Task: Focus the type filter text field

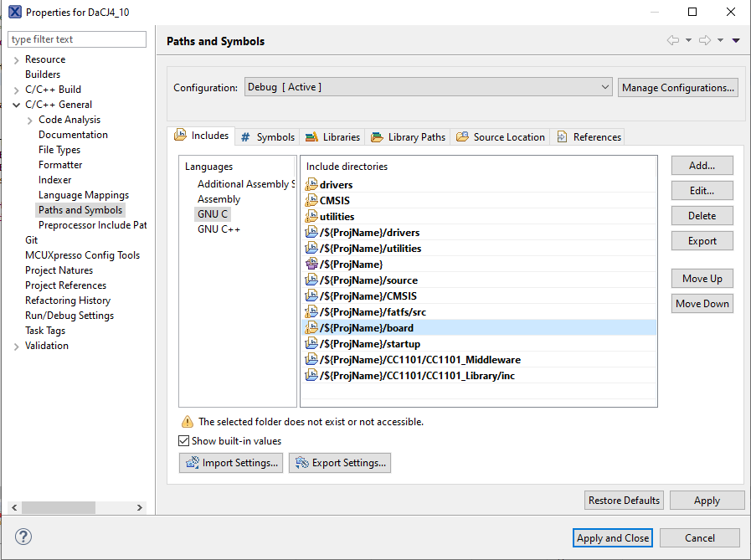Action: pos(77,39)
